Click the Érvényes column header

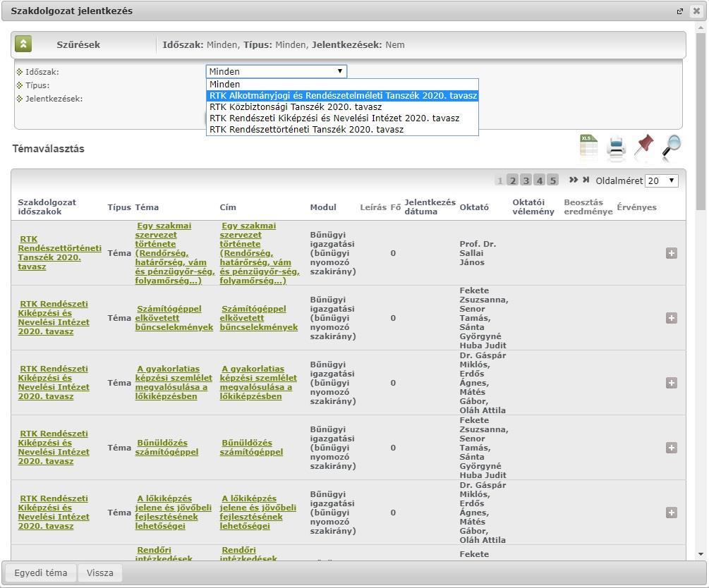(636, 207)
